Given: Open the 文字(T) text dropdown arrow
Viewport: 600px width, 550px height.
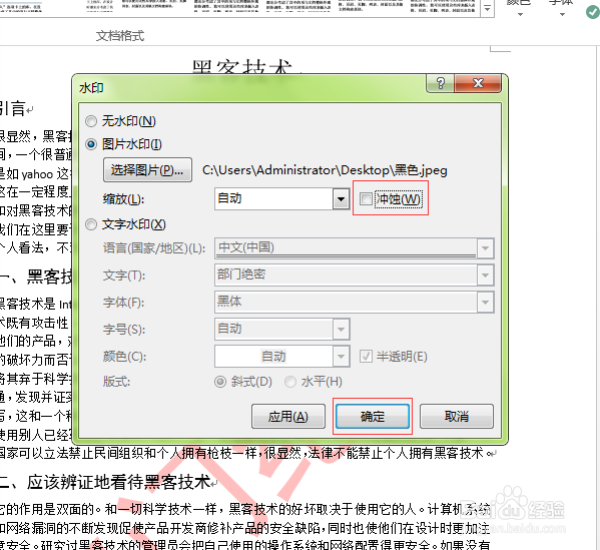Looking at the screenshot, I should (485, 275).
